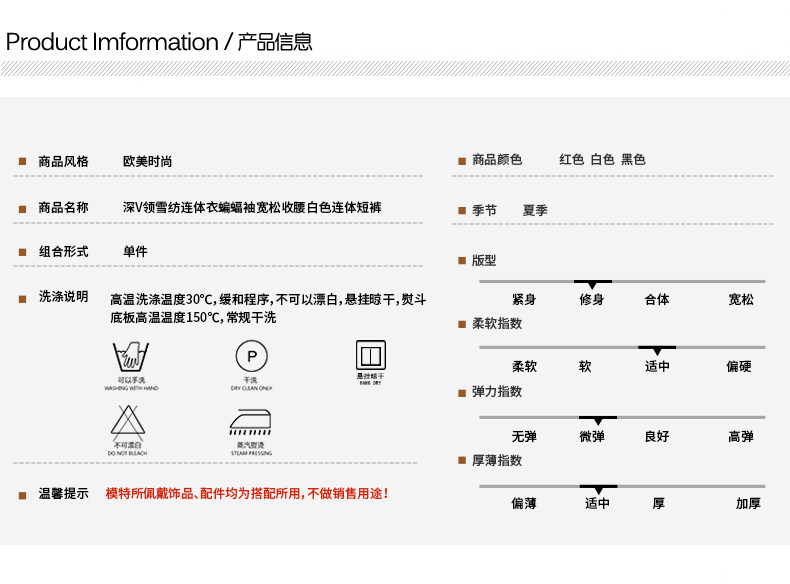Screen dimensions: 790x584
Task: Click the do not bleach triangle icon
Action: 128,422
